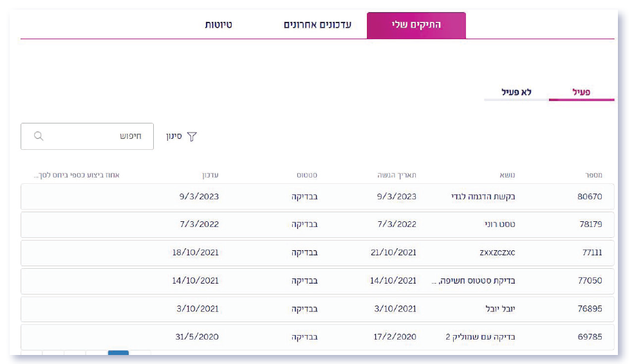Sort by the נושא column header
634x364 pixels.
pos(507,175)
